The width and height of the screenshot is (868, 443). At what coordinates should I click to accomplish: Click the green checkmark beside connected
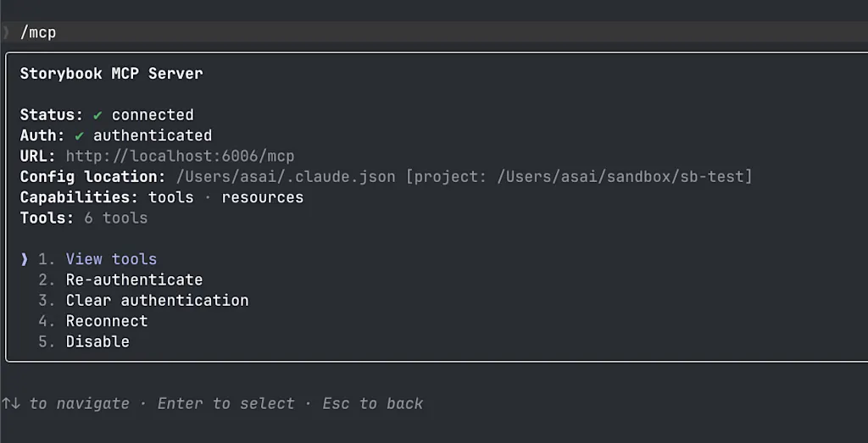click(97, 115)
